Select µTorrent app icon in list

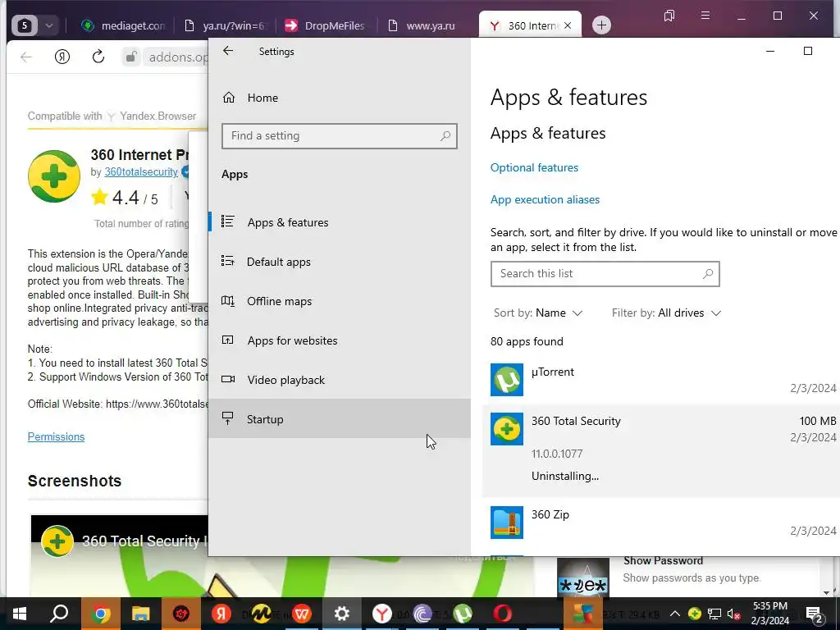[x=507, y=380]
